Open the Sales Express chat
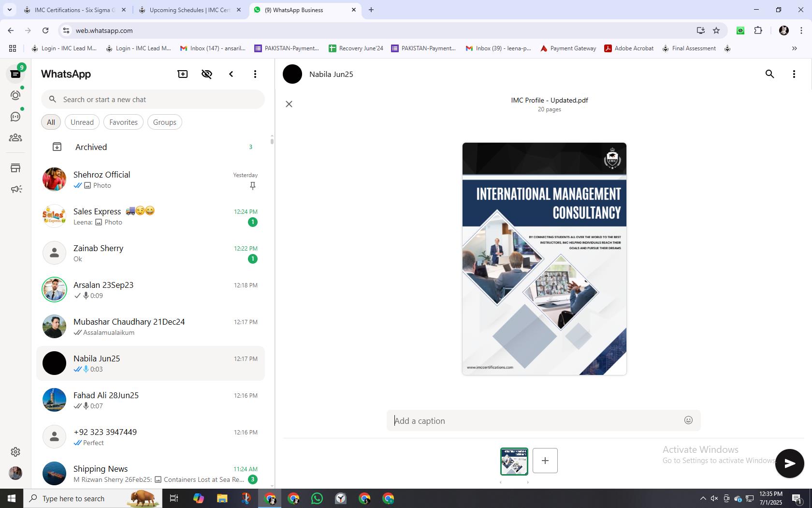The height and width of the screenshot is (508, 812). click(x=151, y=216)
